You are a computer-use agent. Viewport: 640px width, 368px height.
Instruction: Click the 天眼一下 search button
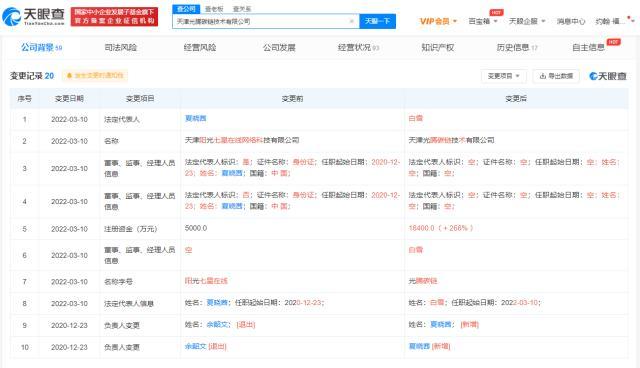point(378,21)
